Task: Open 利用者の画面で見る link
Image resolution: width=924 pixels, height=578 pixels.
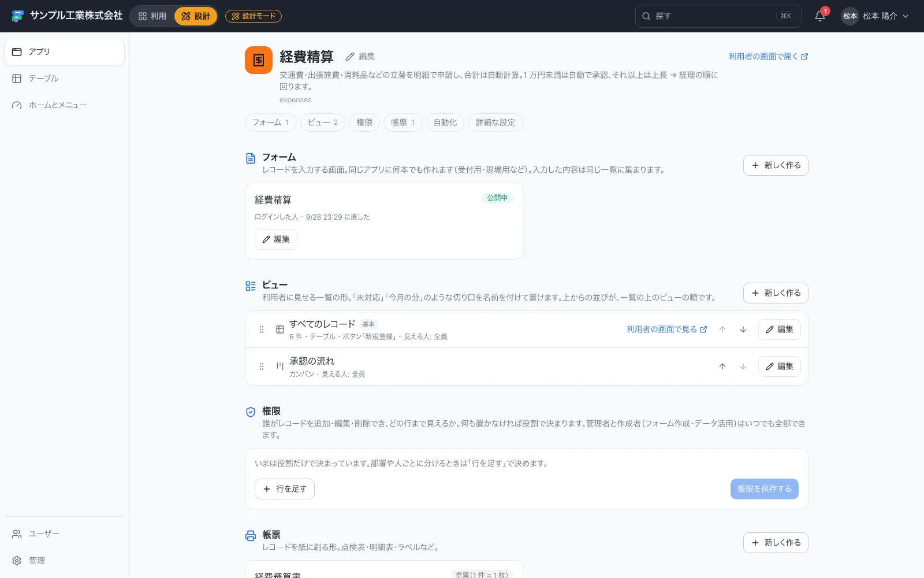Action: click(667, 329)
